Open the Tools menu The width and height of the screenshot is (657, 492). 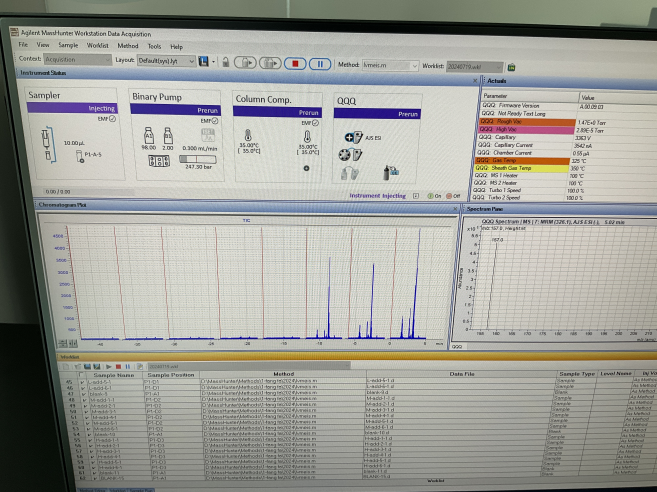[154, 47]
